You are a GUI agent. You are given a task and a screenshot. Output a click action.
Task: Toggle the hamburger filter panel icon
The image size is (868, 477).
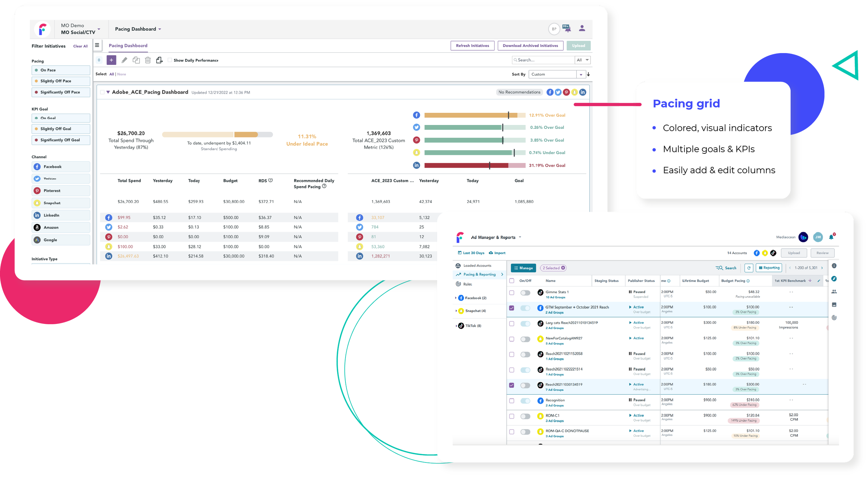pyautogui.click(x=97, y=45)
